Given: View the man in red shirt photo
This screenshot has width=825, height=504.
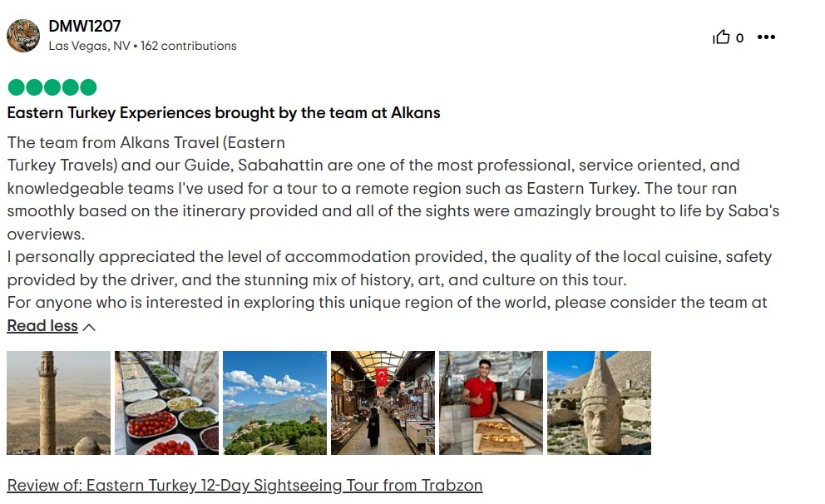Looking at the screenshot, I should (491, 403).
